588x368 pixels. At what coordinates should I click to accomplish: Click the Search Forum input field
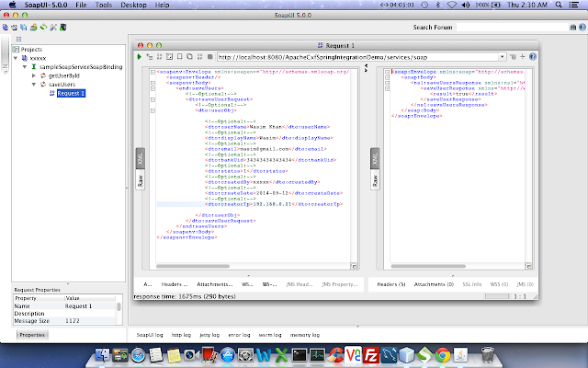pos(513,28)
